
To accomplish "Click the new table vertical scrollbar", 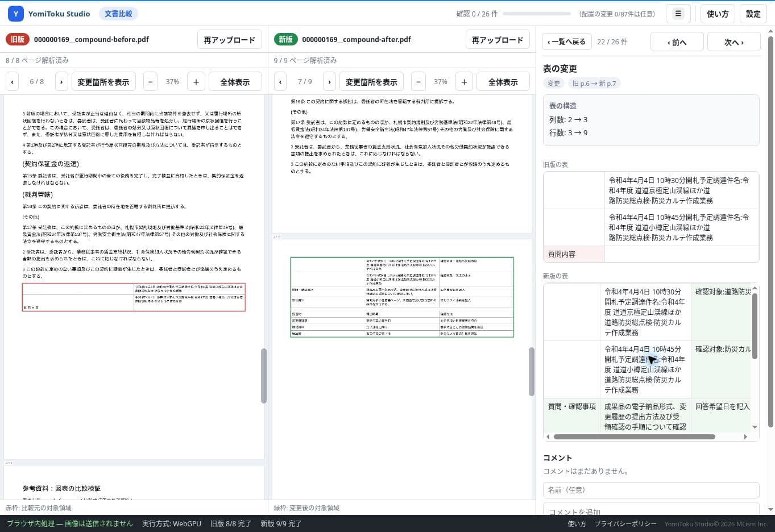I will [755, 326].
